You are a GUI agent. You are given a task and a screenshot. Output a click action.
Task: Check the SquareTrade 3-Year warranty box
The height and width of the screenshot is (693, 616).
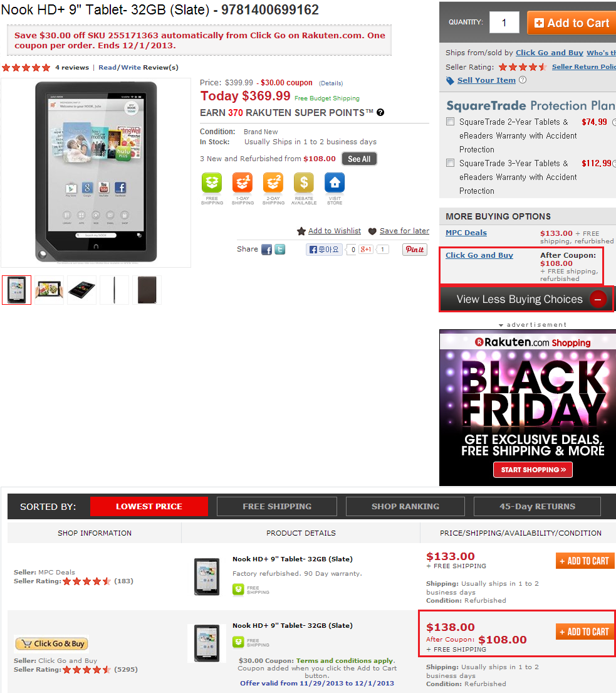point(451,163)
